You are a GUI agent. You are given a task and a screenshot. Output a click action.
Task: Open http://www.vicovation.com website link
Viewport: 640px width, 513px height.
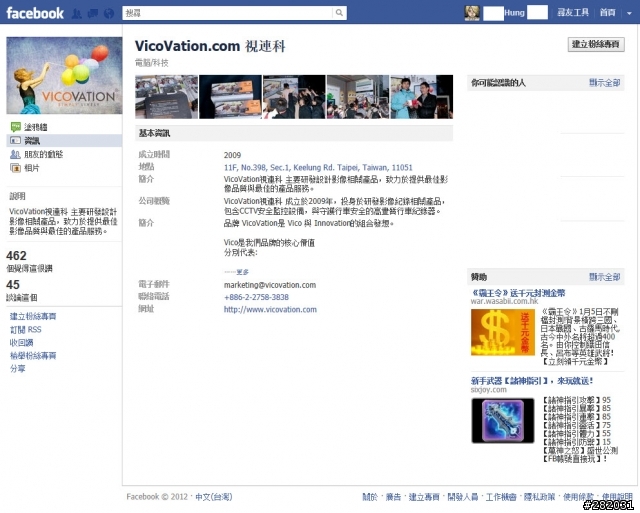[270, 309]
